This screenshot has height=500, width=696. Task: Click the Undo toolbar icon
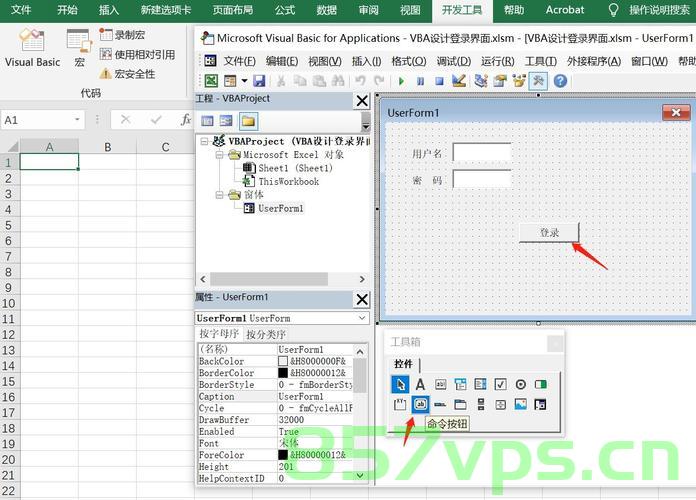(360, 81)
